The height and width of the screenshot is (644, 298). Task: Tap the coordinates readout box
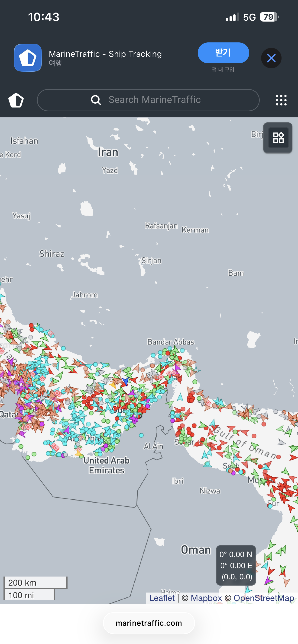(x=236, y=565)
